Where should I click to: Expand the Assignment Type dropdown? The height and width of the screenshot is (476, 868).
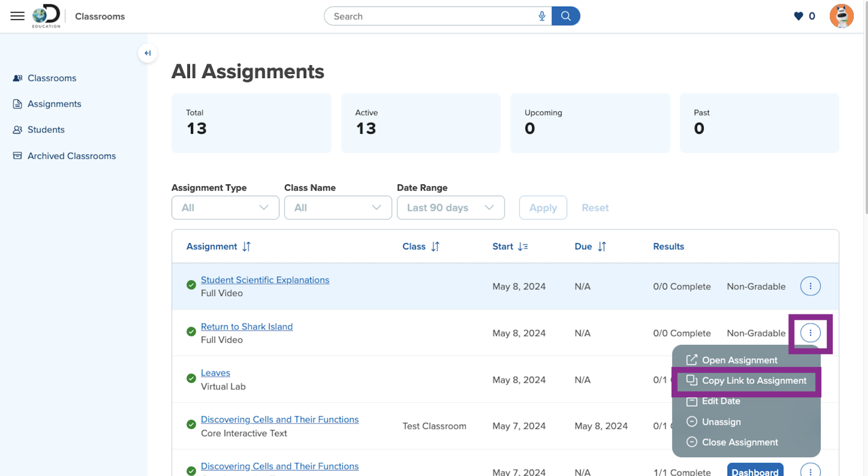tap(225, 208)
